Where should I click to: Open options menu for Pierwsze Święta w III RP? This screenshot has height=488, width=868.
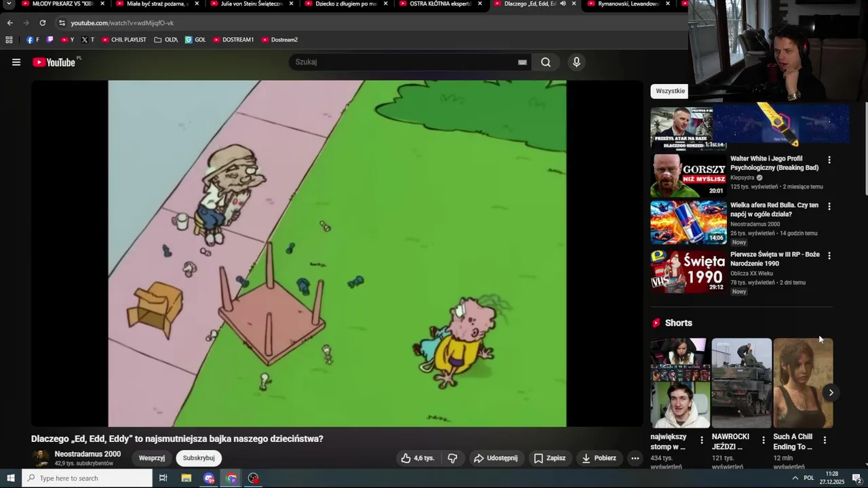click(829, 256)
